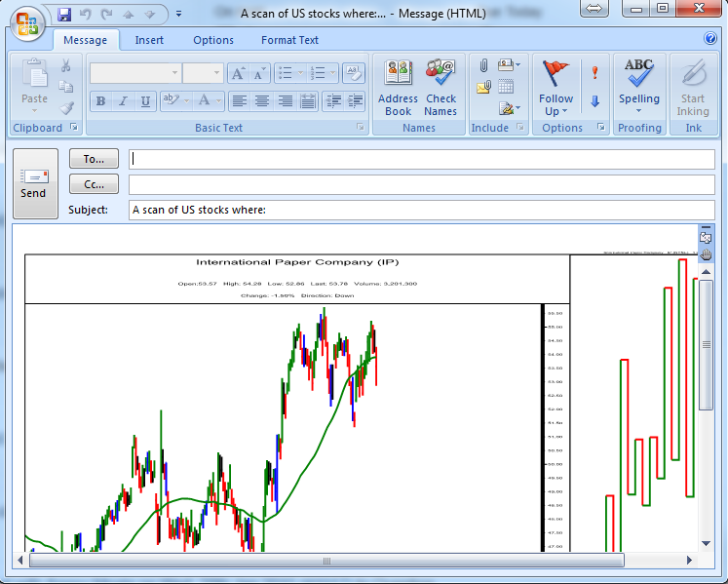Open the font color picker arrow

click(217, 101)
